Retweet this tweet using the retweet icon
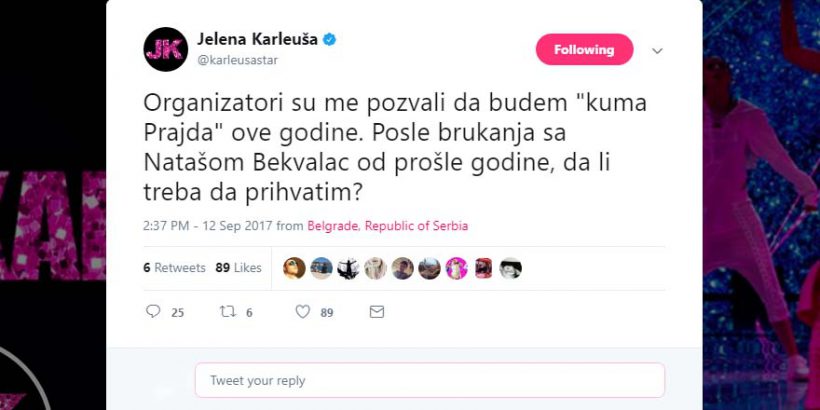The height and width of the screenshot is (410, 820). 228,312
